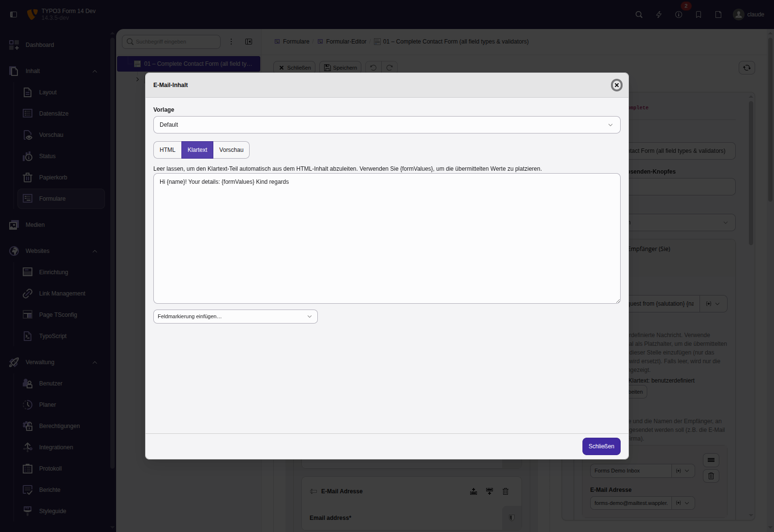774x532 pixels.
Task: Select the Klartext tab
Action: click(x=197, y=150)
